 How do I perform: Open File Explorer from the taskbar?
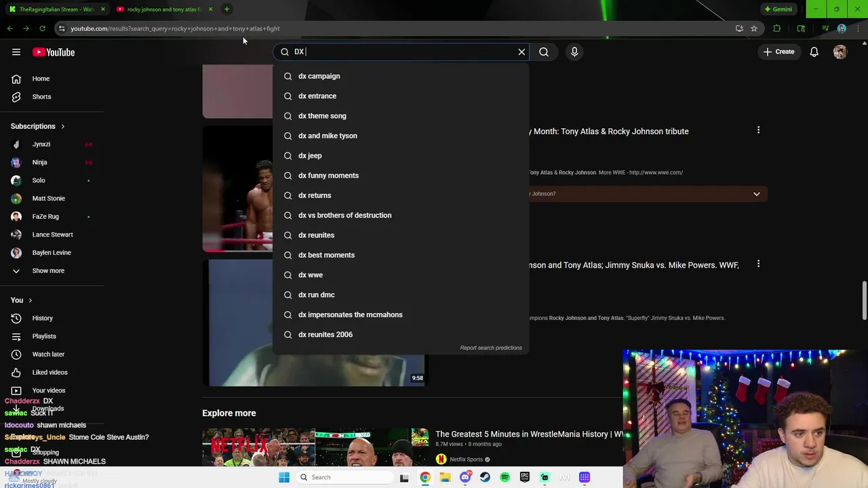coord(445,477)
